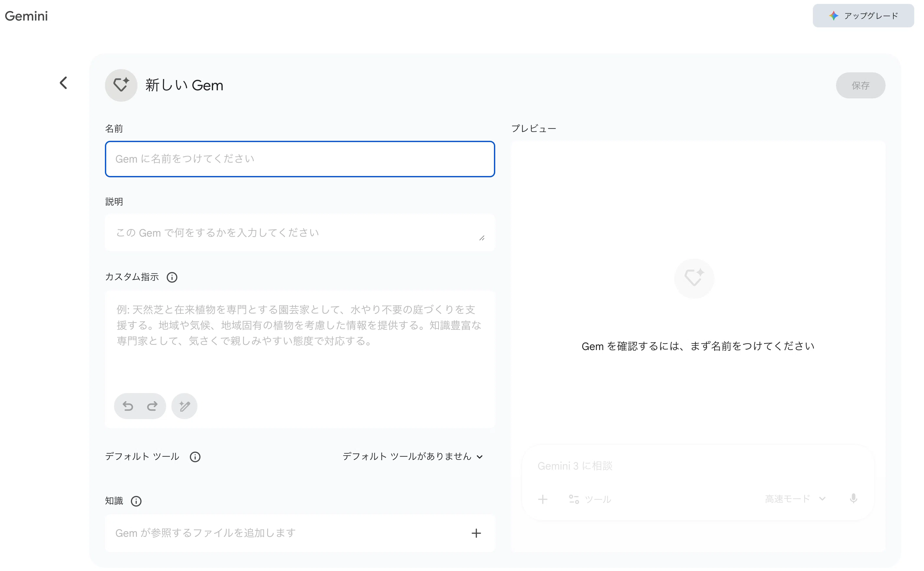Screen dimensions: 924x571
Task: Click the sparkle icon on the アップグレード button
Action: pos(833,16)
